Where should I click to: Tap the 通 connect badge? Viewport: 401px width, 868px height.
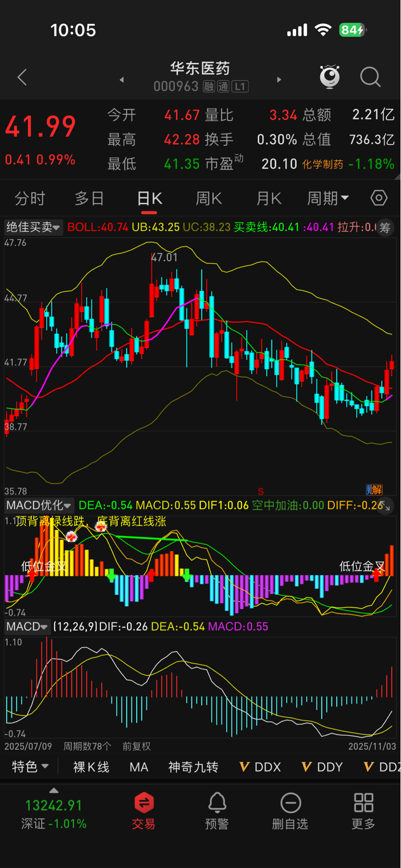click(x=223, y=87)
